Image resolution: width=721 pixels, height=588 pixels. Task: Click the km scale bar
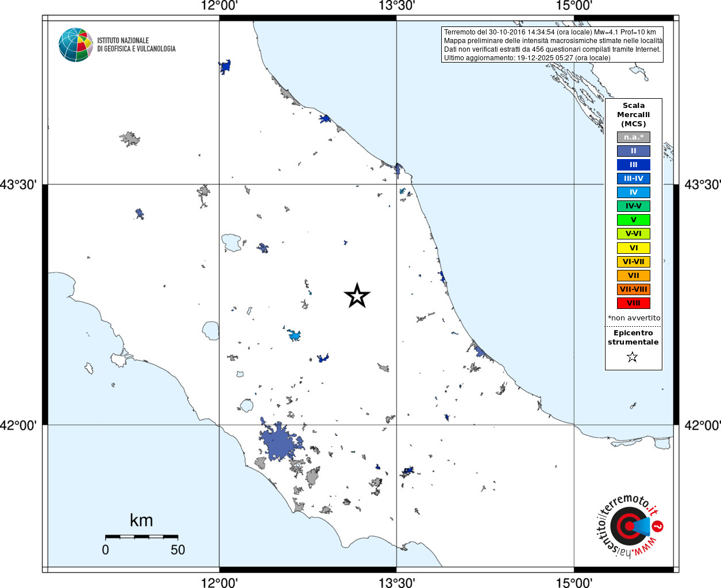click(x=141, y=536)
